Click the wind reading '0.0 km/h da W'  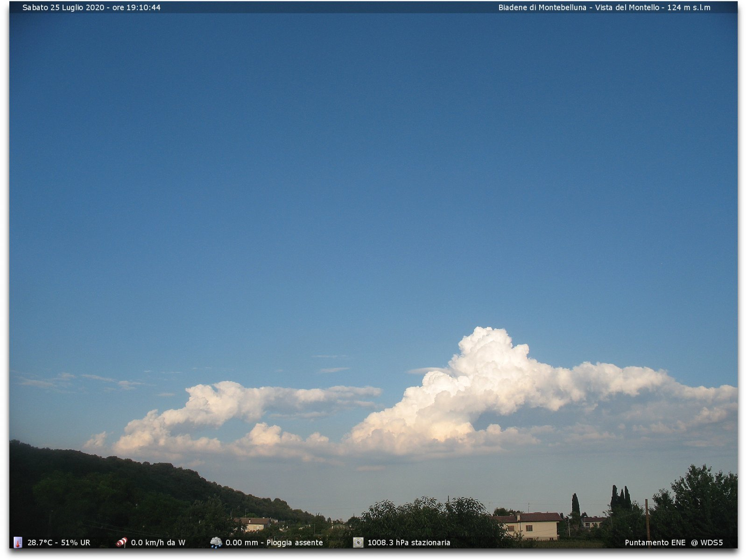point(158,543)
